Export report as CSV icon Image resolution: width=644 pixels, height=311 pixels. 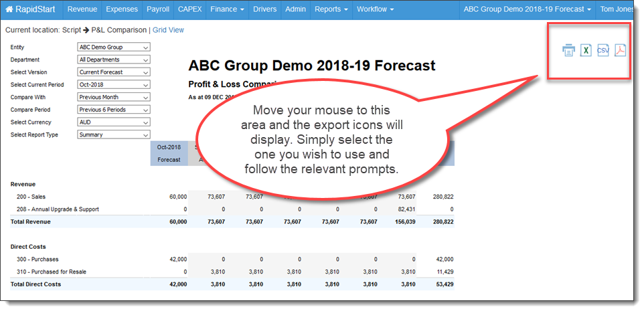pyautogui.click(x=603, y=50)
